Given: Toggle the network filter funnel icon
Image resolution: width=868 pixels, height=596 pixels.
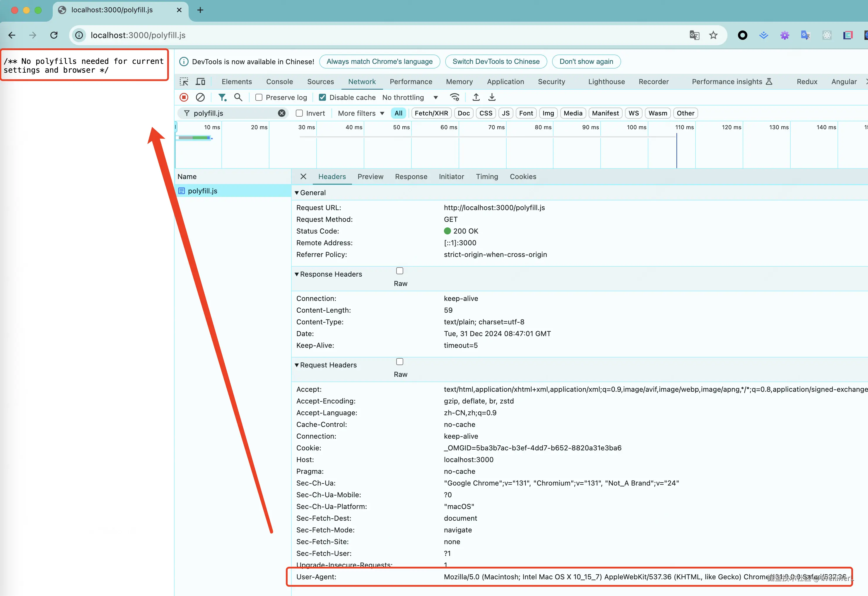Looking at the screenshot, I should 222,98.
